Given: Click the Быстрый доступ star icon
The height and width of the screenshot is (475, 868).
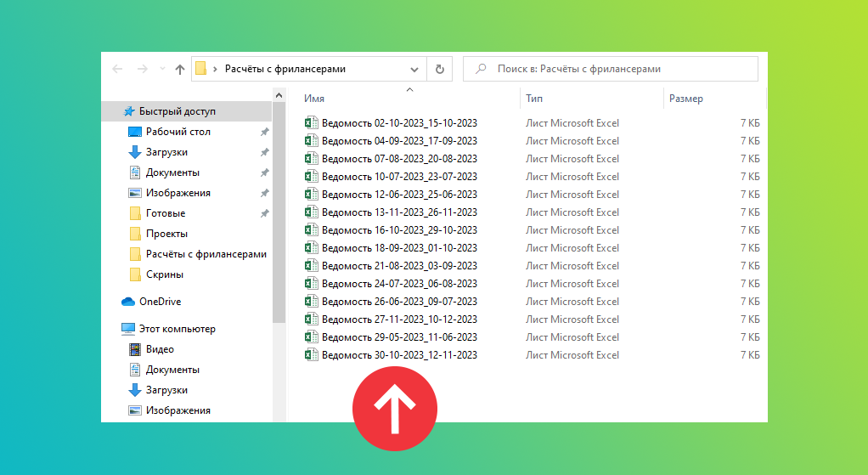Looking at the screenshot, I should pyautogui.click(x=129, y=111).
